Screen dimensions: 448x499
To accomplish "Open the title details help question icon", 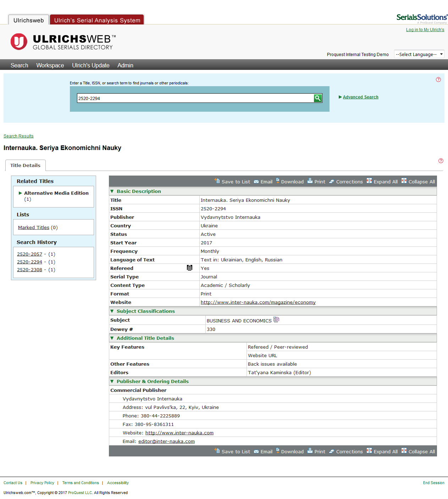I will tap(441, 161).
